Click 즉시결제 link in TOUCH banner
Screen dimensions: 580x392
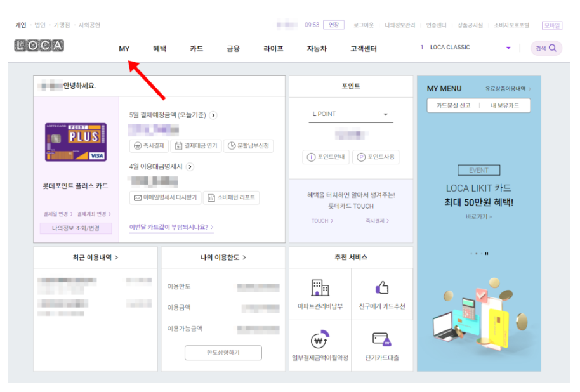378,221
